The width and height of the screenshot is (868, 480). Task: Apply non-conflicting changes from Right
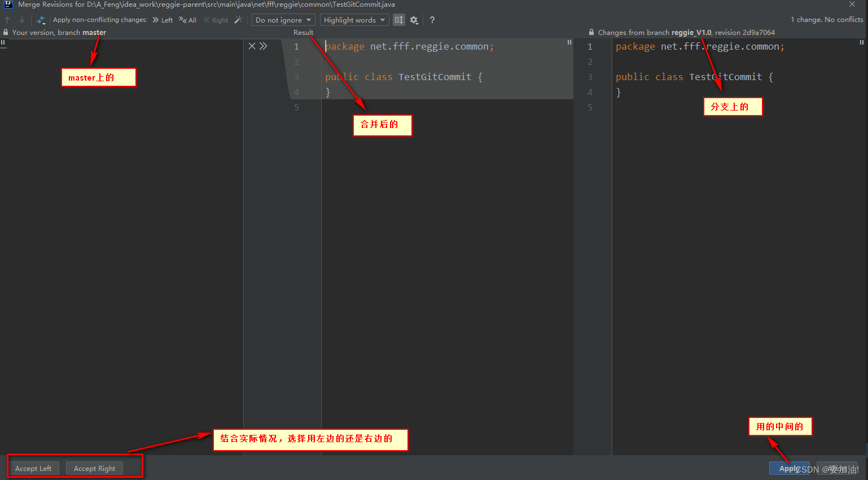click(x=216, y=20)
